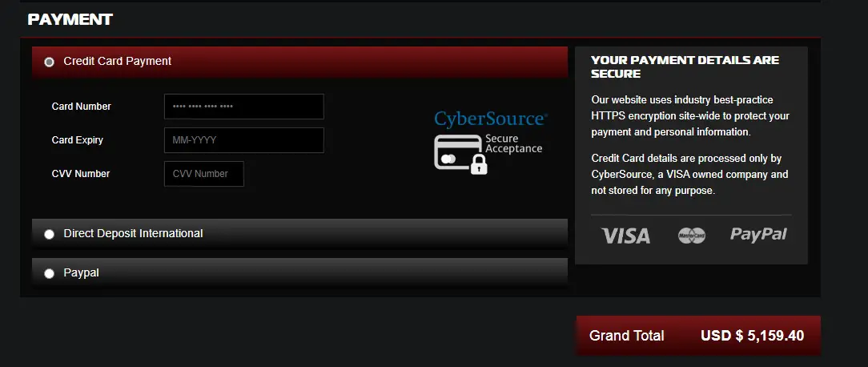Expand the Paypal payment section
This screenshot has width=868, height=367.
(300, 272)
